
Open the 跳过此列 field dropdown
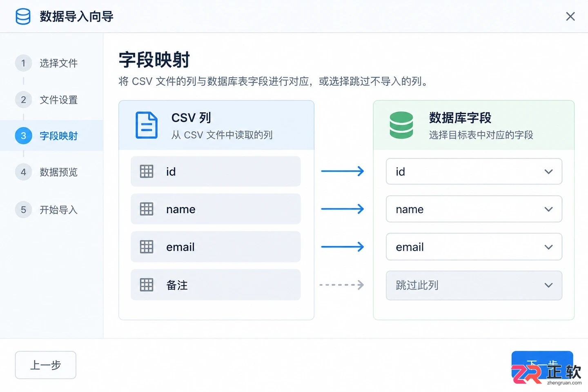pos(474,285)
